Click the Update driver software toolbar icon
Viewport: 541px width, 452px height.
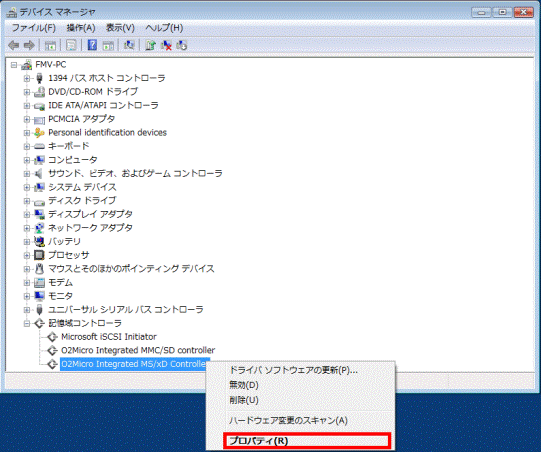coord(150,45)
